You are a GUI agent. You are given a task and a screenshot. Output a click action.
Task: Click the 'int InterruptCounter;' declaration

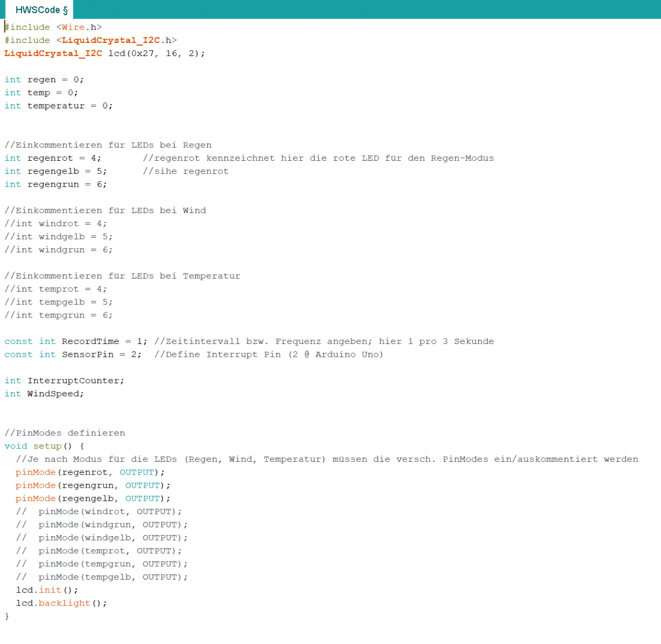point(64,381)
